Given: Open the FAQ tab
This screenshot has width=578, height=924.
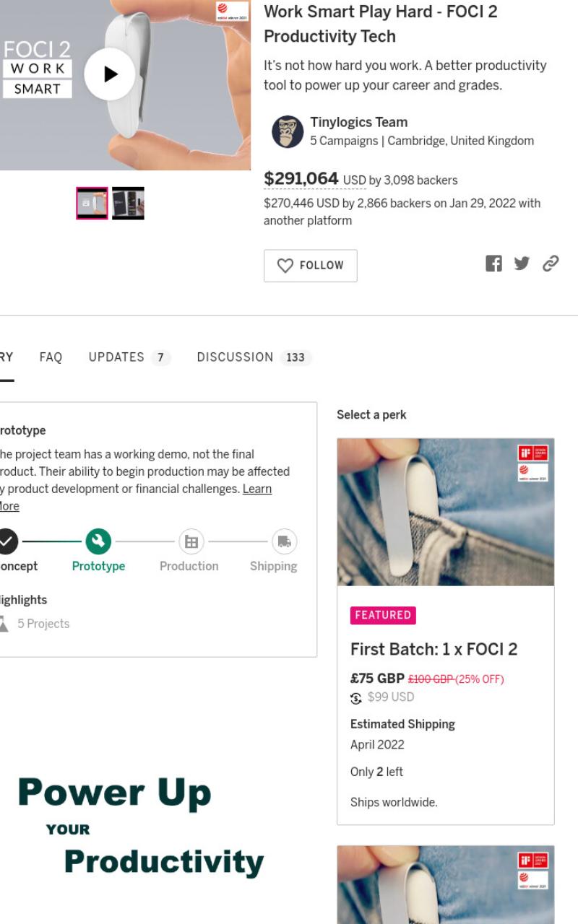Looking at the screenshot, I should 51,357.
